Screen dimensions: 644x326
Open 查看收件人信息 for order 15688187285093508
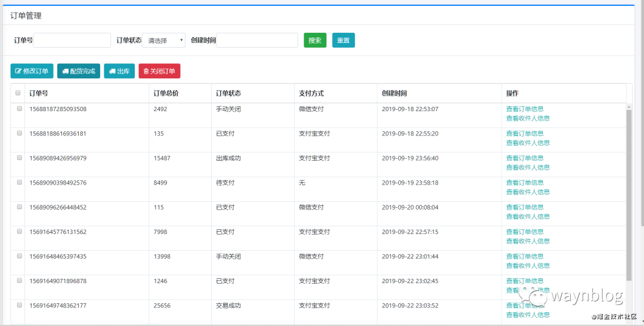(x=528, y=118)
